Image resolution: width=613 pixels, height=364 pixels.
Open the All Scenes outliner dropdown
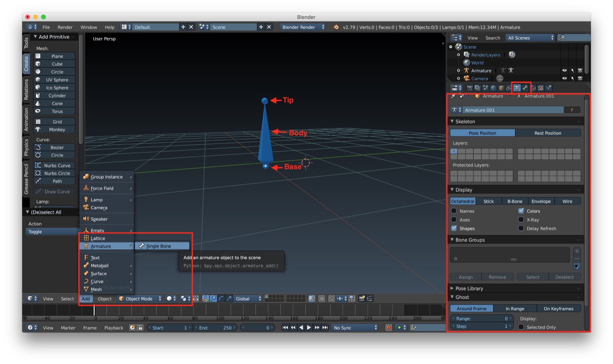coord(530,38)
